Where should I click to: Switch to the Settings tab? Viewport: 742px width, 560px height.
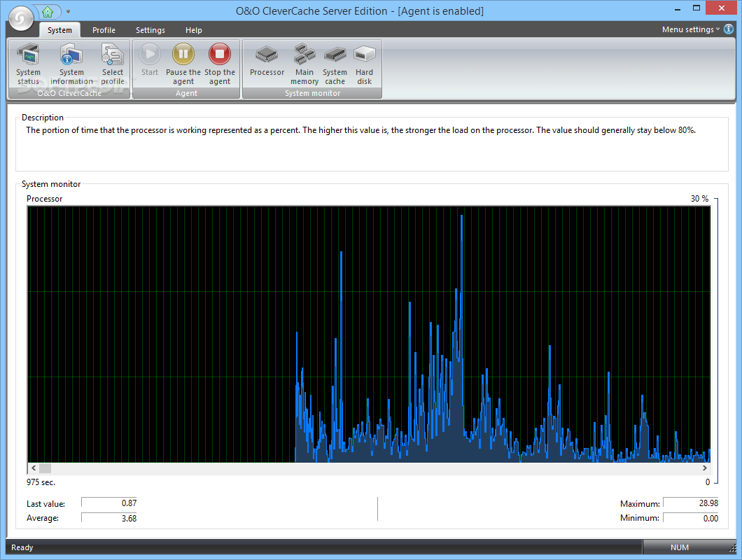(150, 30)
